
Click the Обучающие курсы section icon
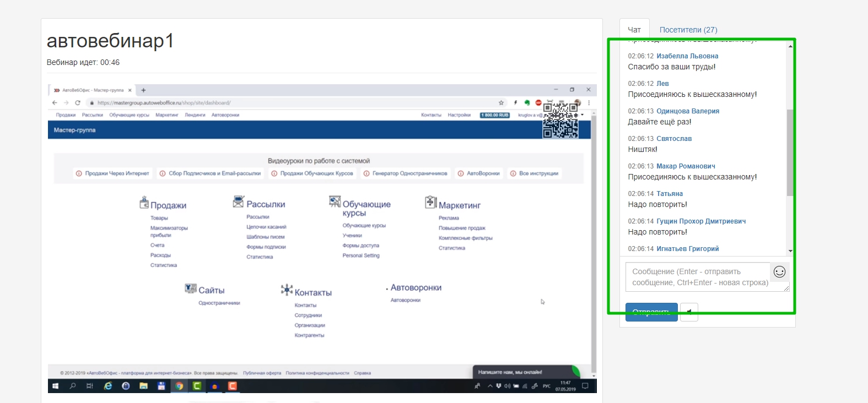click(335, 201)
